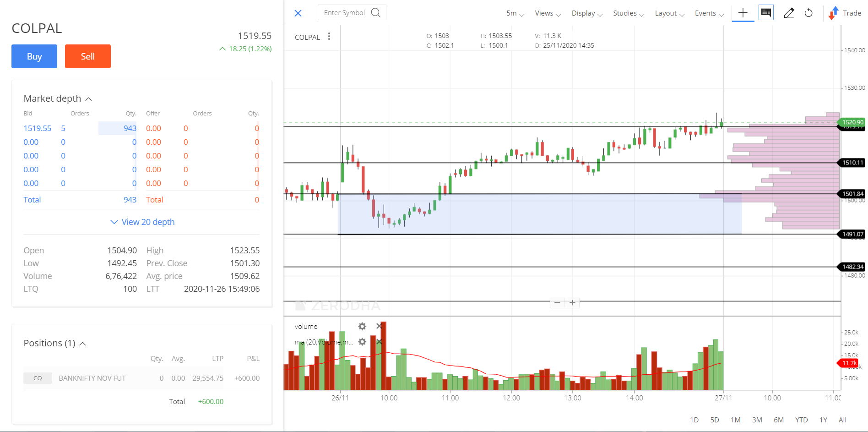Image resolution: width=868 pixels, height=432 pixels.
Task: Open volume study settings gear
Action: [x=362, y=326]
